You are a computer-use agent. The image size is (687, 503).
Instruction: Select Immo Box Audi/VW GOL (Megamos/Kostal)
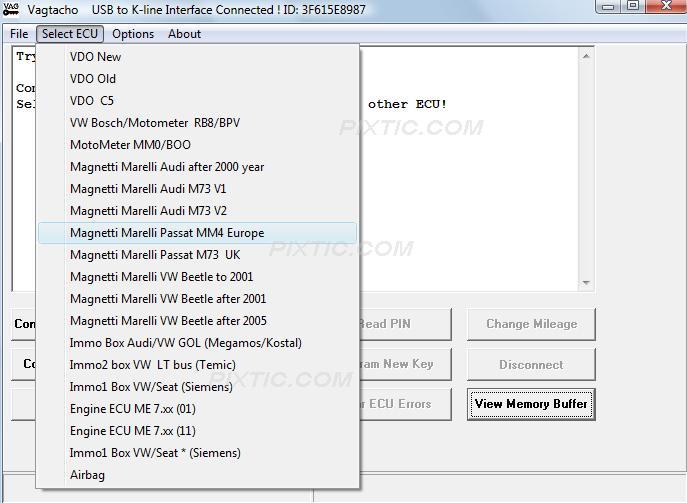point(186,343)
